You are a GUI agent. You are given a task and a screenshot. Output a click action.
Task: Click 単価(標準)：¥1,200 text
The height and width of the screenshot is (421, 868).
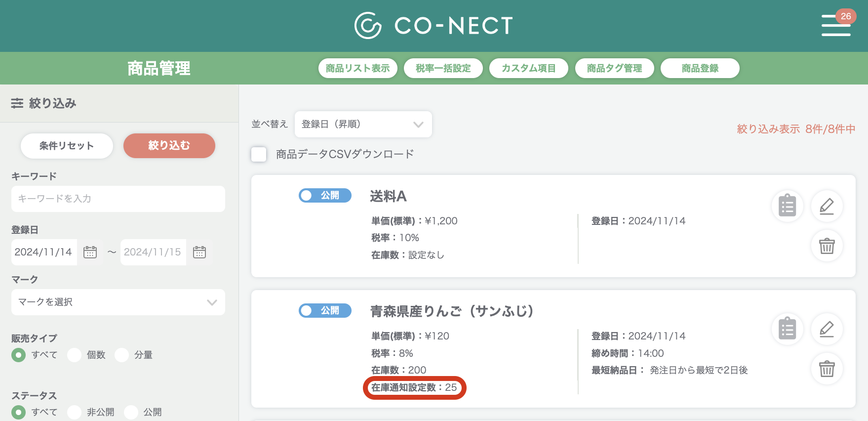414,221
